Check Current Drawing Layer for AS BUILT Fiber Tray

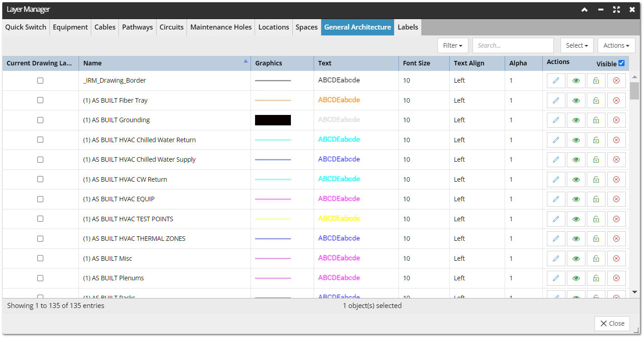pos(40,100)
